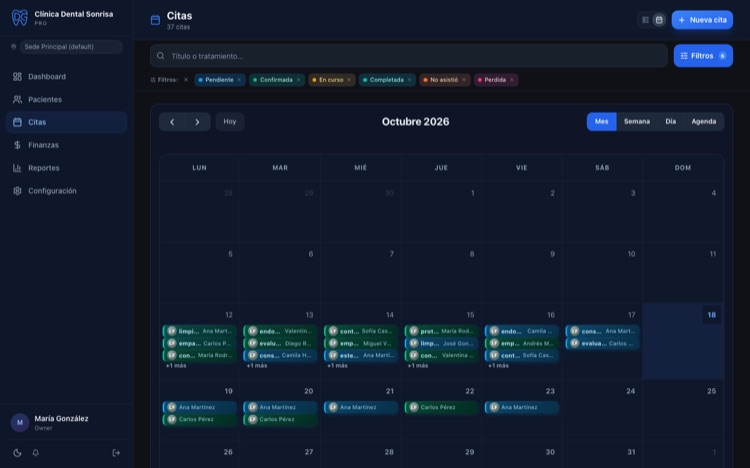Remove the En curso filter chip
The width and height of the screenshot is (750, 468).
click(x=349, y=80)
